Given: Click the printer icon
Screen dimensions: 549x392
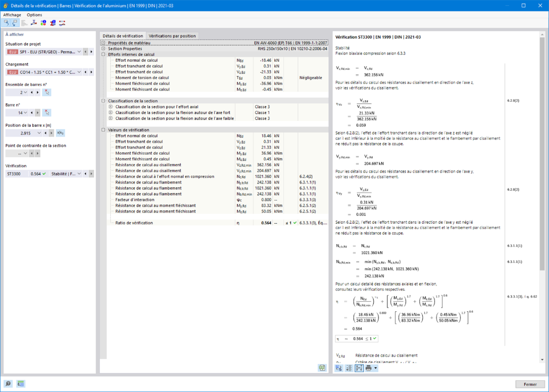Looking at the screenshot, I should click(368, 368).
